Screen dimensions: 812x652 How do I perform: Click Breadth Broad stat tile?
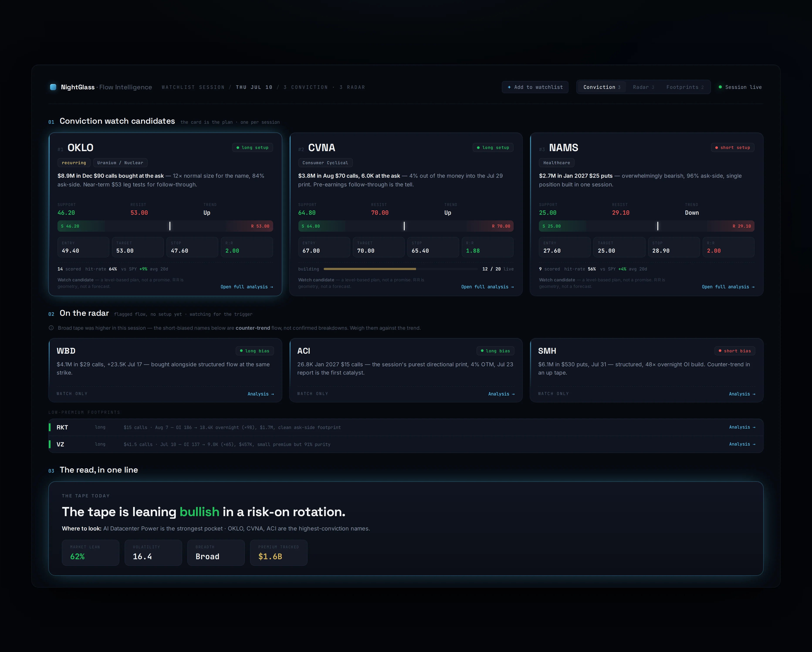(x=216, y=553)
